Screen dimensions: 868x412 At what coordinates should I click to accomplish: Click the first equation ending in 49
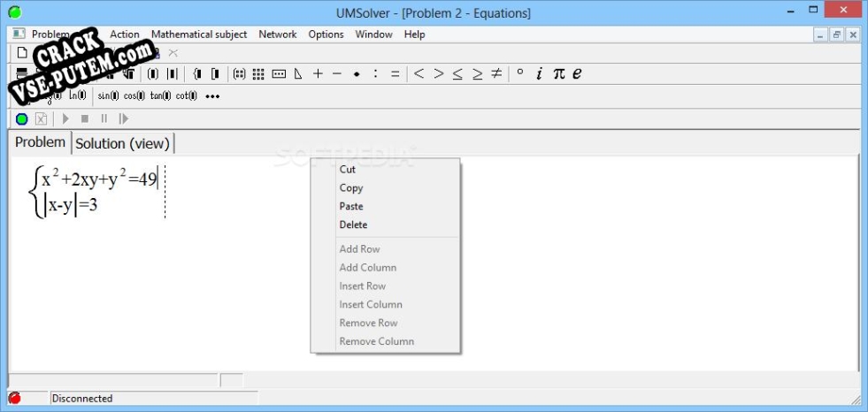click(x=99, y=179)
